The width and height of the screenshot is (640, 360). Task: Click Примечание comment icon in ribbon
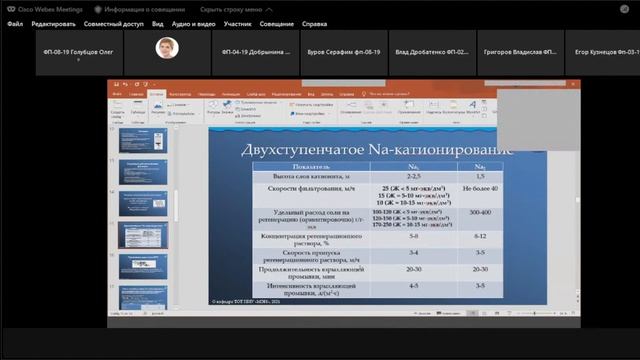(409, 107)
